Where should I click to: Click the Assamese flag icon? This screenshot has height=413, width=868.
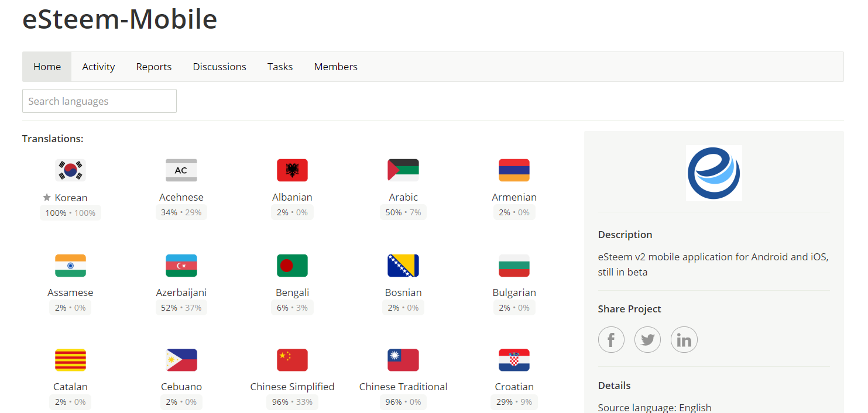[x=70, y=266]
